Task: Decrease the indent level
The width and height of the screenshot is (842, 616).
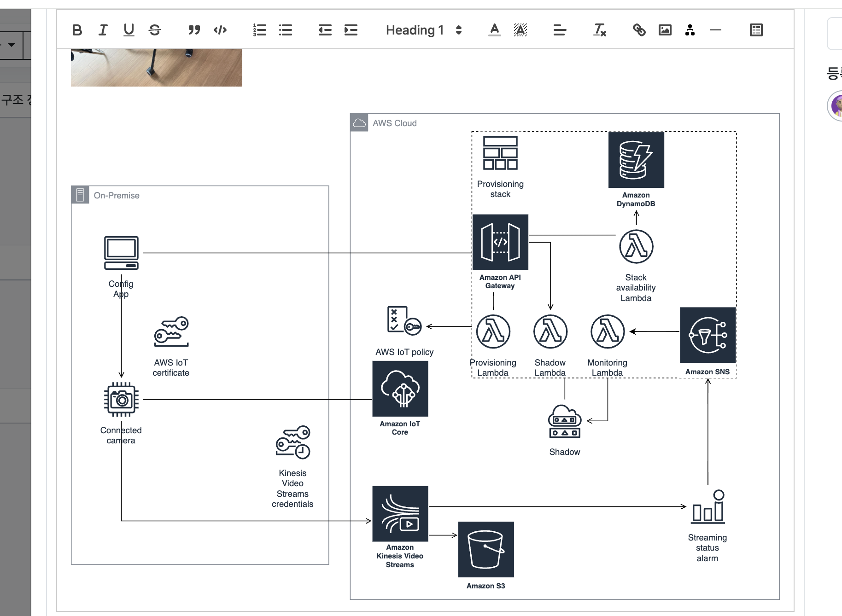Action: pos(325,30)
